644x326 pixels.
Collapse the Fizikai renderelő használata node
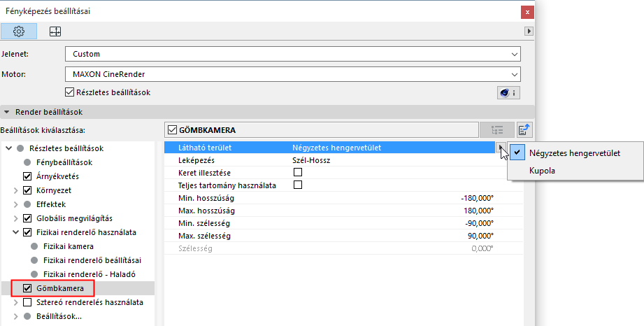15,232
